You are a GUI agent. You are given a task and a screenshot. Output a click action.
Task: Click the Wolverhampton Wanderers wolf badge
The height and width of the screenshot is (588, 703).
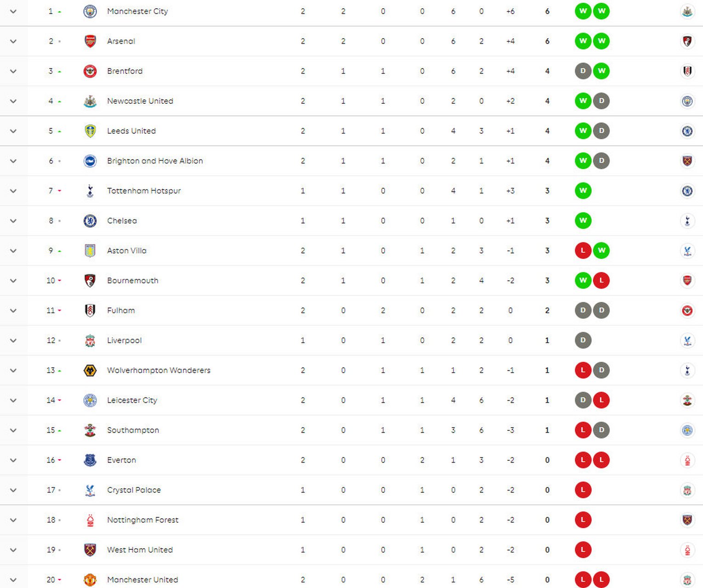90,370
